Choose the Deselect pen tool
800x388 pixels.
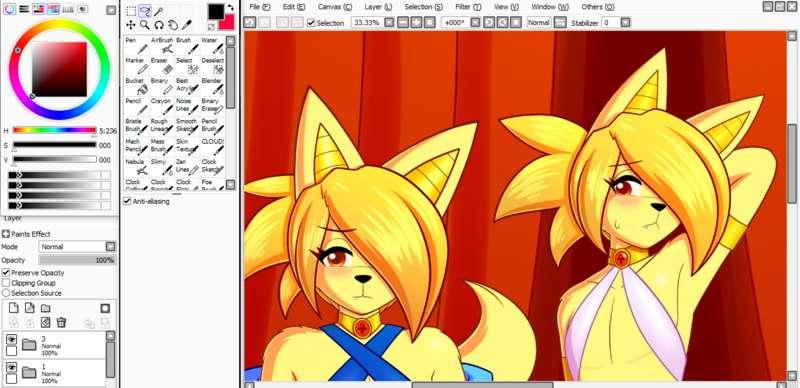[x=212, y=66]
